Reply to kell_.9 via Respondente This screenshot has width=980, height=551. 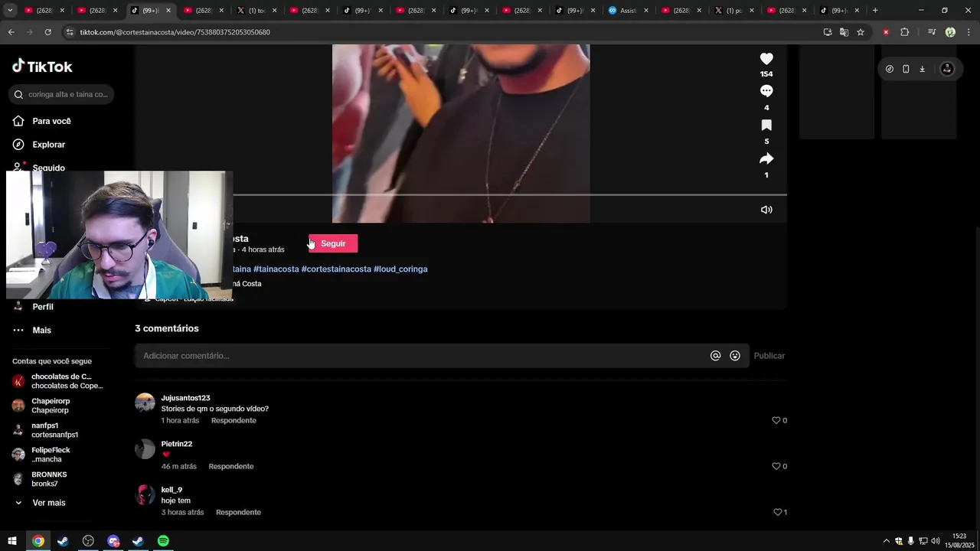point(238,513)
